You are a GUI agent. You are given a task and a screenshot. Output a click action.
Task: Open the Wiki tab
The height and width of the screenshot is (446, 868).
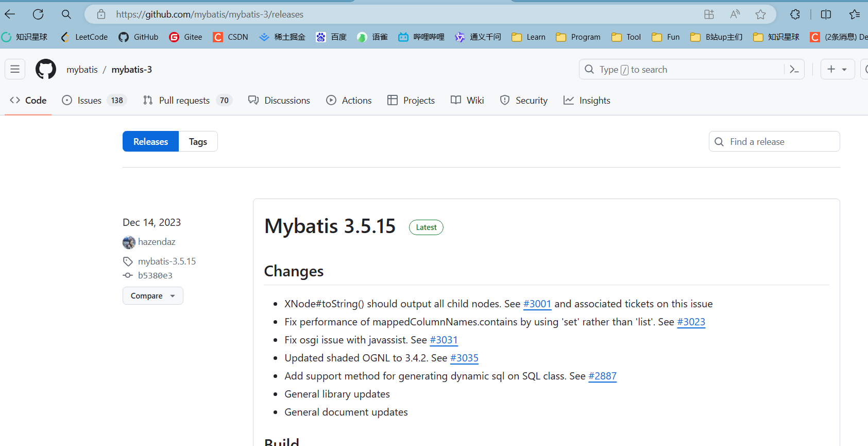pyautogui.click(x=467, y=101)
